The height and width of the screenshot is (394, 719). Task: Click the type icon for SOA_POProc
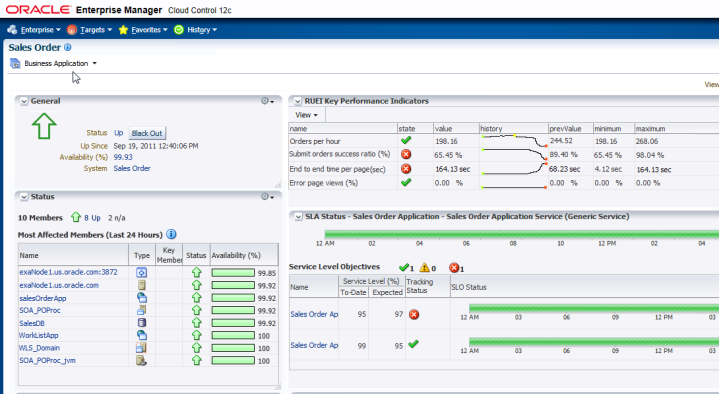[x=142, y=310]
